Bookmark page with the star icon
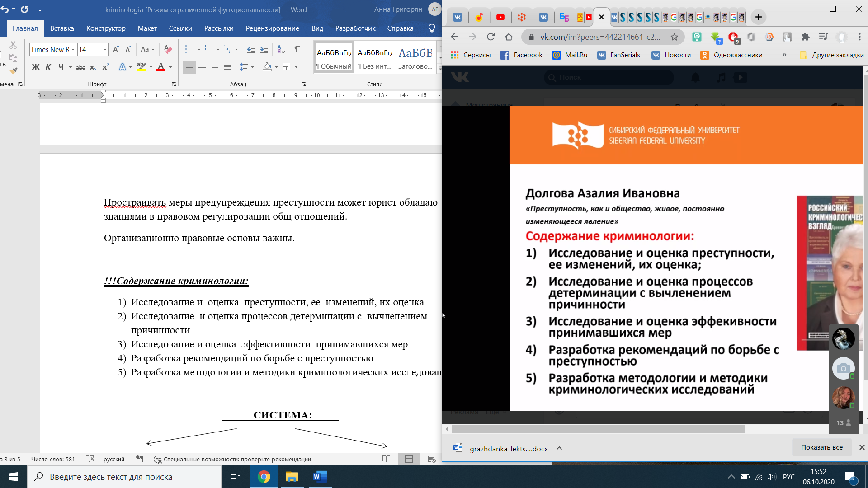 click(674, 37)
